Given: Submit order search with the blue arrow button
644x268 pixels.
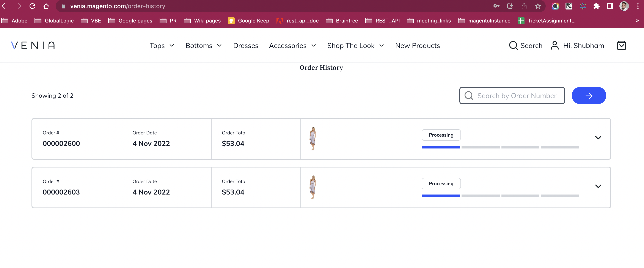Looking at the screenshot, I should [x=589, y=96].
